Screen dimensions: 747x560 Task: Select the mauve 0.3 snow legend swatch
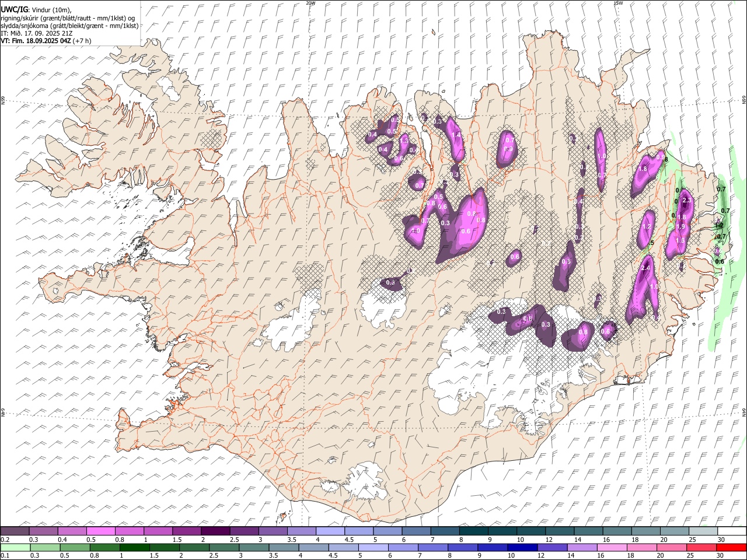[44, 531]
